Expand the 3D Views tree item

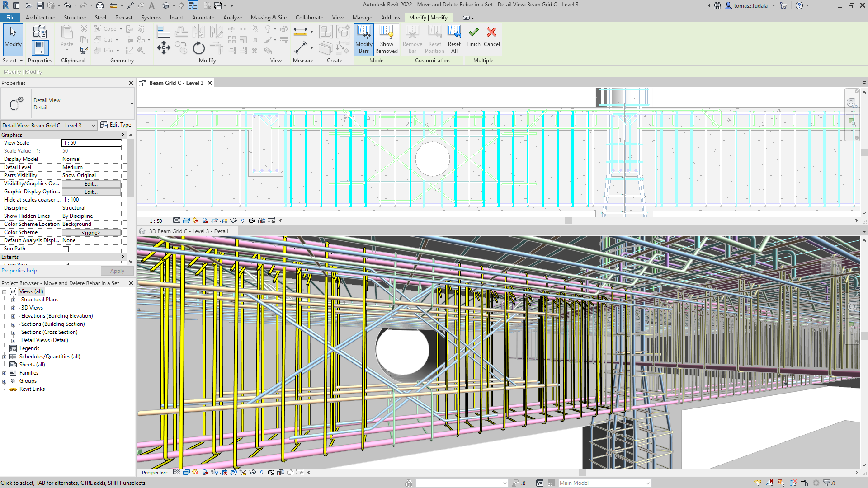pos(13,307)
